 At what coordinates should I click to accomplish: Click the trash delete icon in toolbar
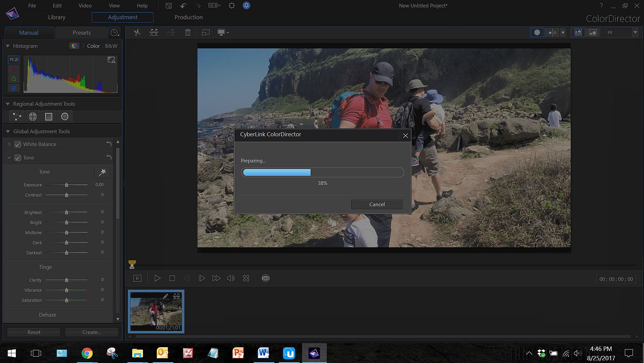coord(188,33)
